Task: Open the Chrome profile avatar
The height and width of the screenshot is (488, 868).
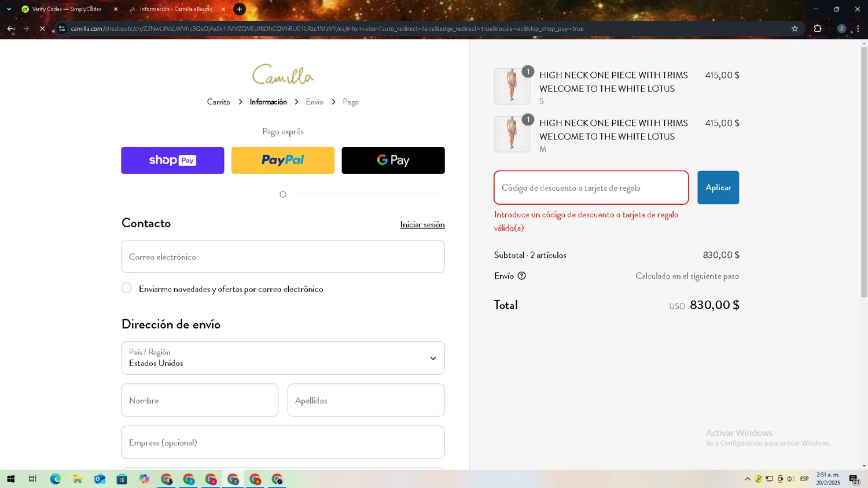Action: [841, 28]
